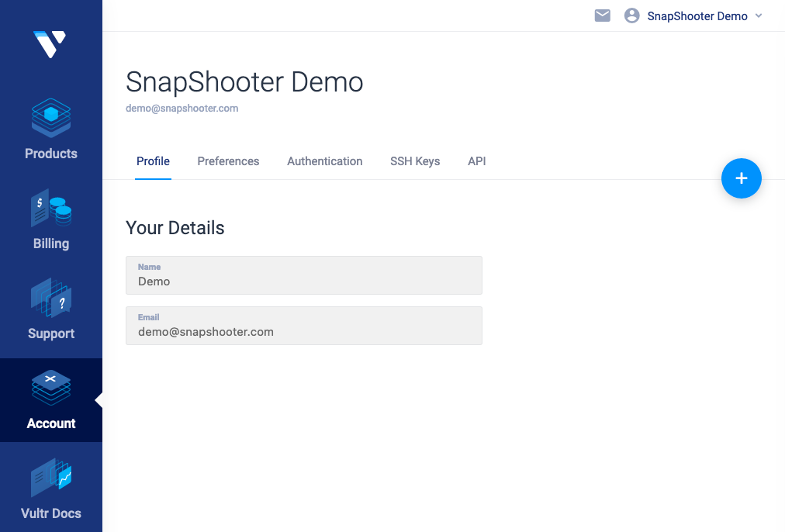Open Support via its icon
This screenshot has width=785, height=532.
[51, 298]
